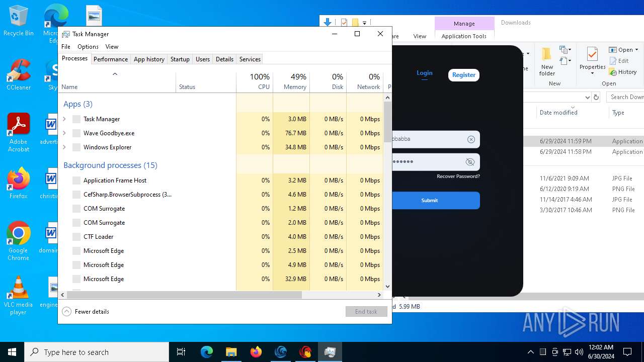Launch Adobe Acrobat desktop shortcut
Screen dimensions: 644x362
click(18, 133)
